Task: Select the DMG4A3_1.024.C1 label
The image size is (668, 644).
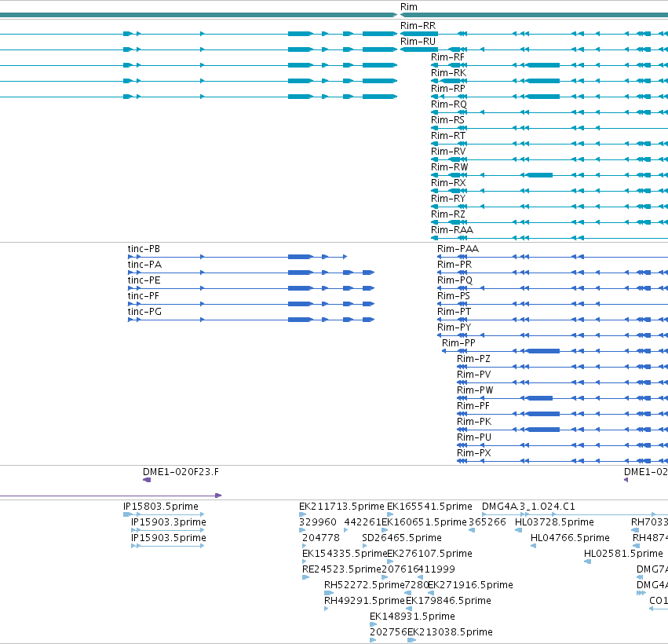Action: (x=528, y=507)
